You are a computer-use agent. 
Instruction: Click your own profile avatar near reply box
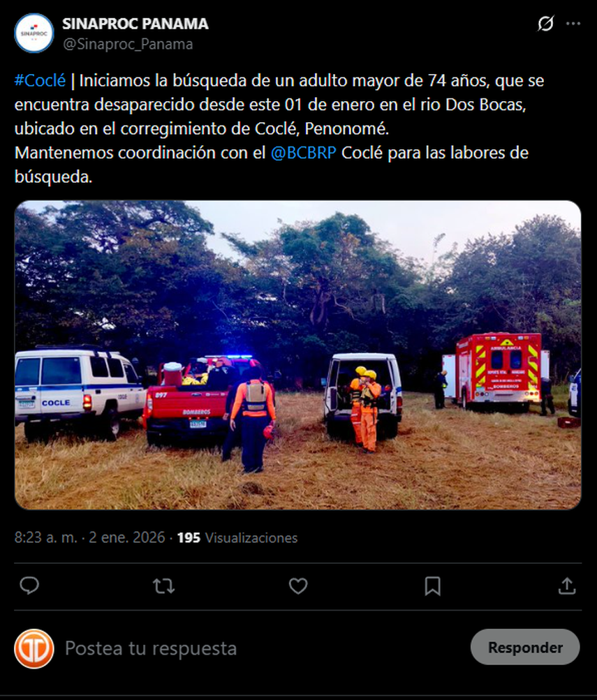point(34,648)
